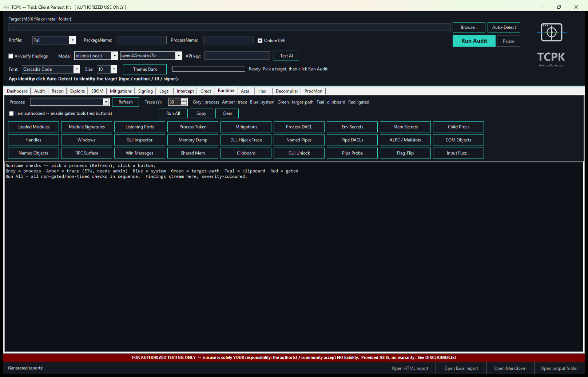Click the Browse... button
588x377 pixels.
pos(469,27)
